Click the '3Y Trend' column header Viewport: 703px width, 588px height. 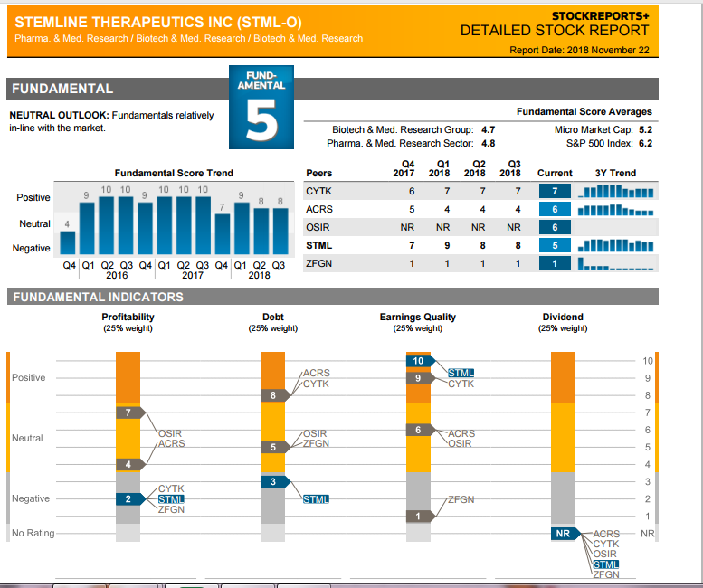(615, 173)
